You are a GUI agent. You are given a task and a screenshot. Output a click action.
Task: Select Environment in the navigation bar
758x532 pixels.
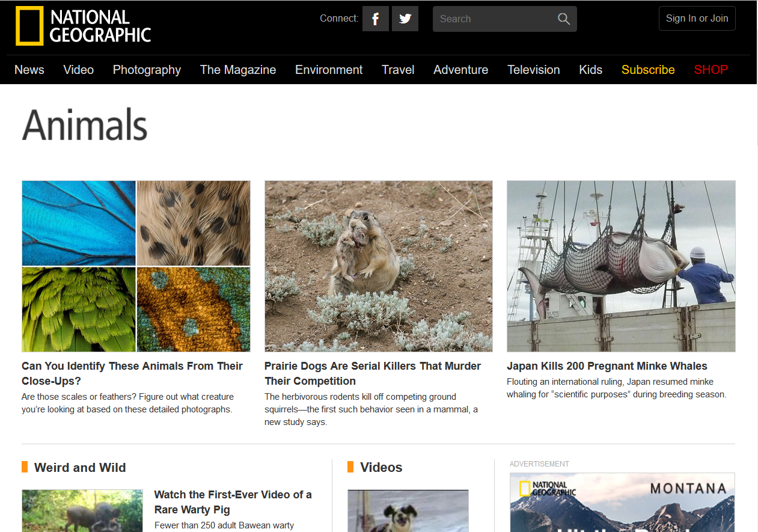click(329, 70)
